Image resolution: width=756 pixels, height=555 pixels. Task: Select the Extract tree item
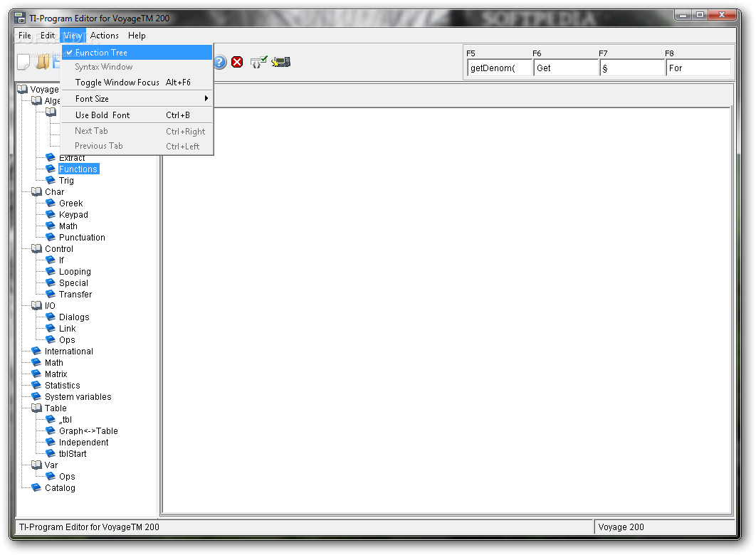tap(72, 158)
